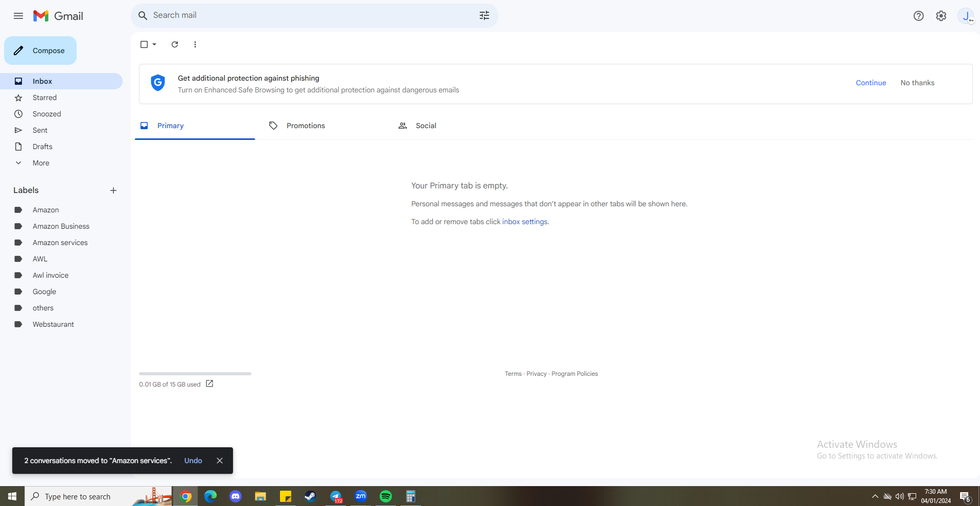Open Steam from the taskbar
This screenshot has height=506, width=980.
click(311, 496)
